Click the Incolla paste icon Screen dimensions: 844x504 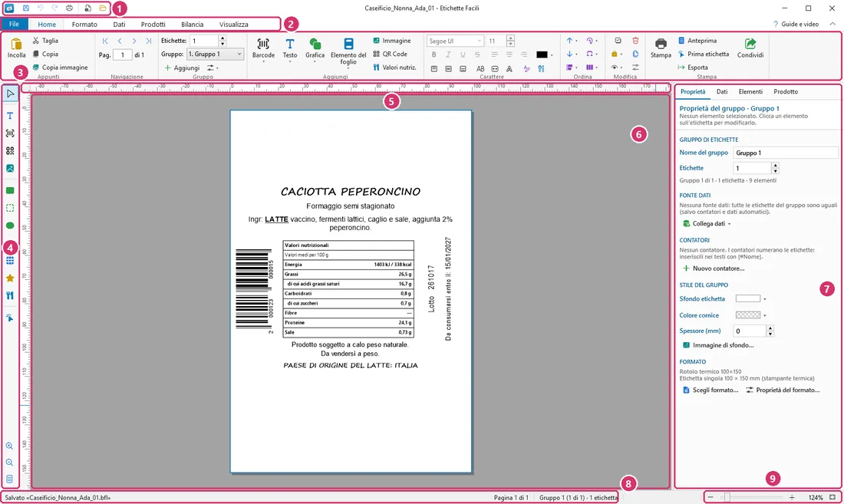[16, 44]
